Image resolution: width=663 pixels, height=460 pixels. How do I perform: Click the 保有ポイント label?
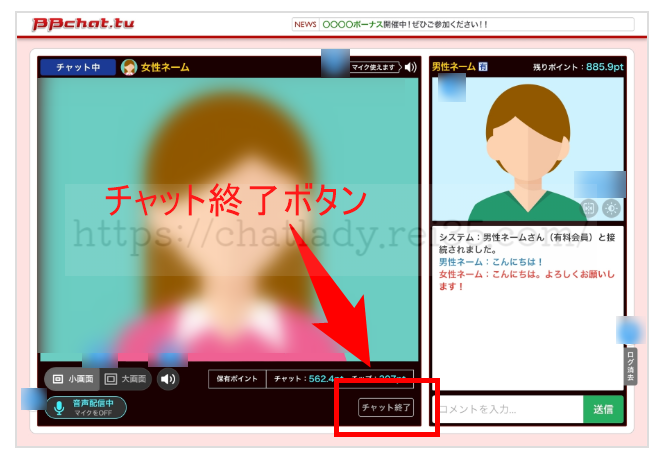pos(237,379)
